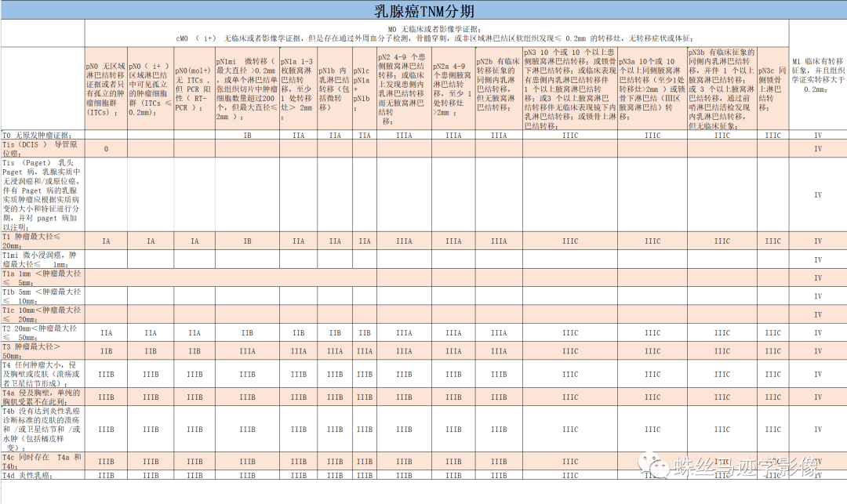This screenshot has height=504, width=847.
Task: Click the T1c 10mm row label
Action: tap(42, 314)
